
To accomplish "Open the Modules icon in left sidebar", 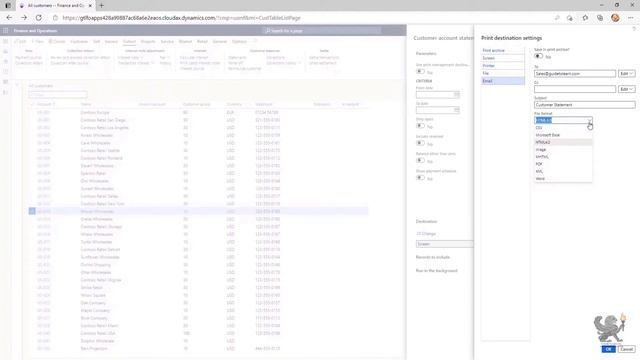I will 5,92.
